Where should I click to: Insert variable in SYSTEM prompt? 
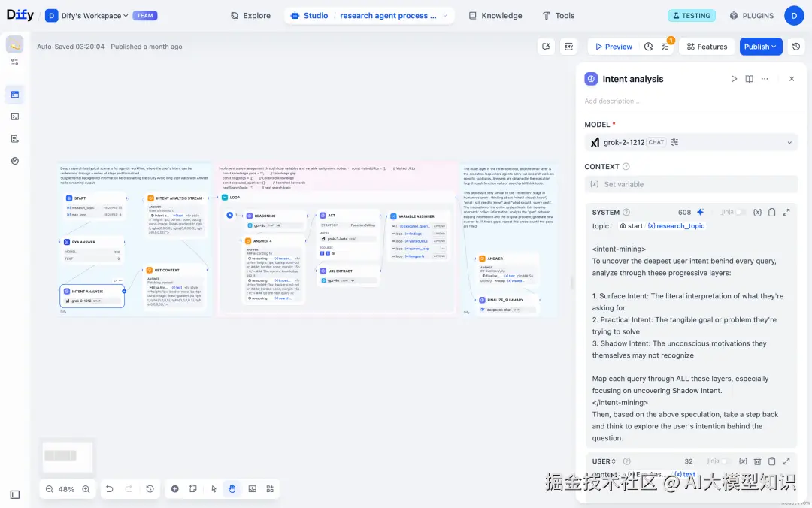tap(757, 213)
